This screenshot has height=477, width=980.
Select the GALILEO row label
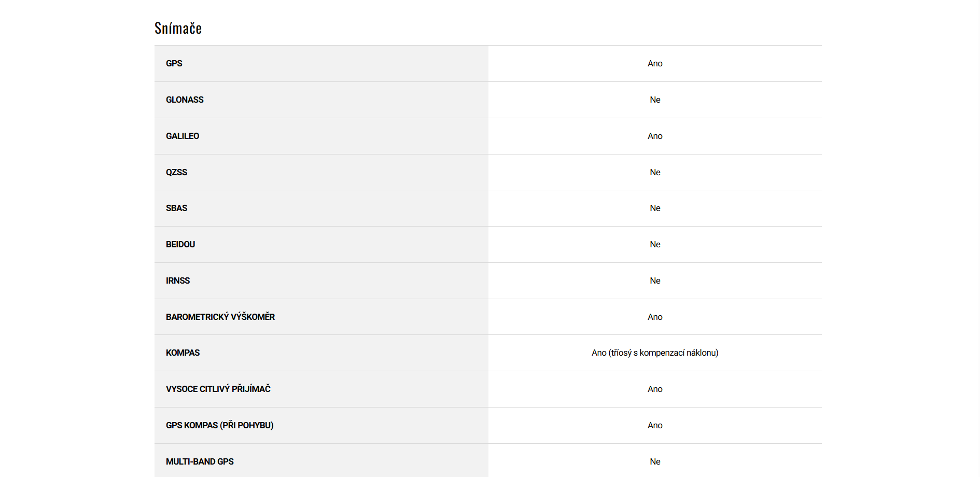[183, 136]
